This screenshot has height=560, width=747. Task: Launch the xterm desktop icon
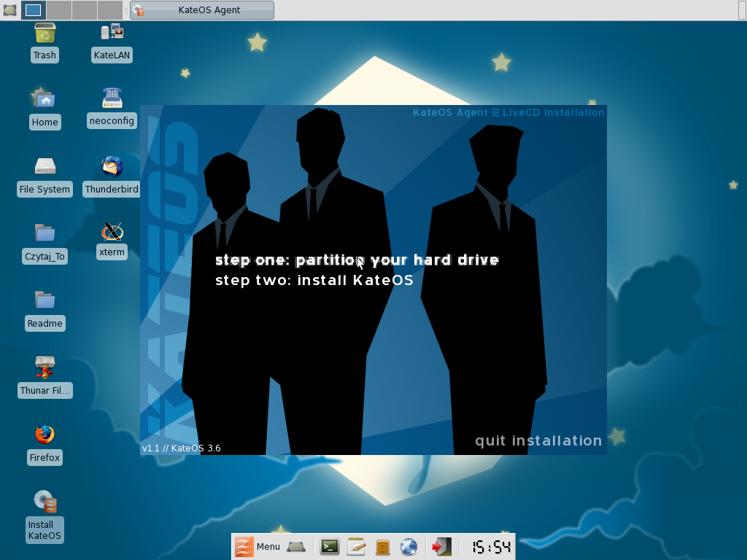pos(112,232)
